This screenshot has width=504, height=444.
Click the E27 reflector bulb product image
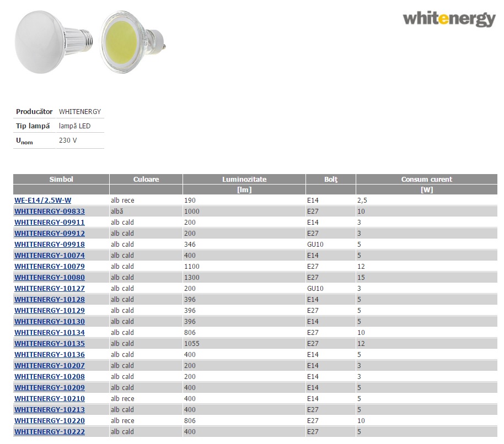point(53,42)
